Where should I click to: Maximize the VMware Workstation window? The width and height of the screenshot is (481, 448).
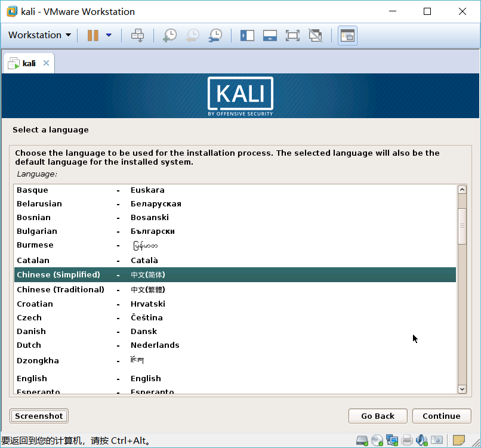click(427, 12)
